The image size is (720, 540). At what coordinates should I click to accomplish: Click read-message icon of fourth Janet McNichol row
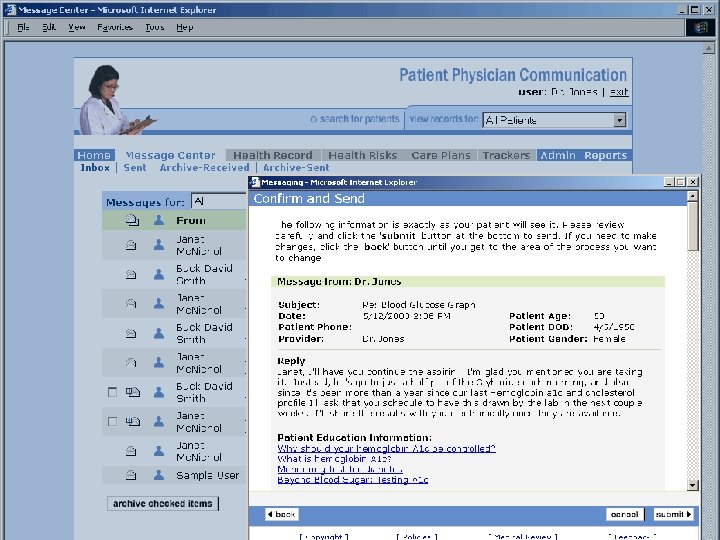133,422
